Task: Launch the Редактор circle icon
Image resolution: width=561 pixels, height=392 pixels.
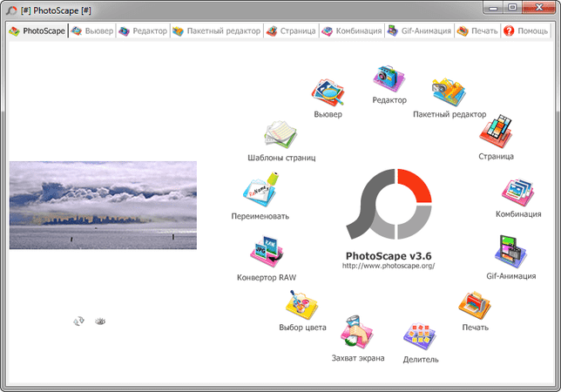Action: point(389,79)
